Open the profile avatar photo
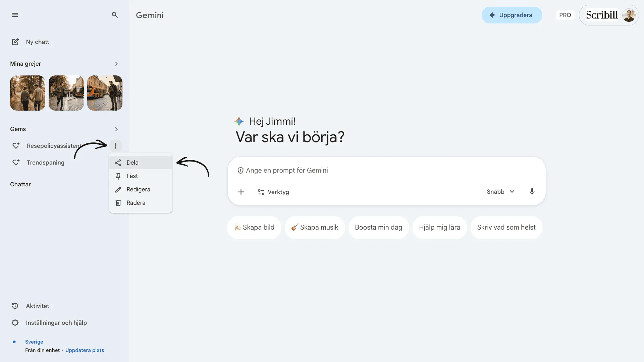Viewport: 644px width, 362px height. pyautogui.click(x=629, y=15)
